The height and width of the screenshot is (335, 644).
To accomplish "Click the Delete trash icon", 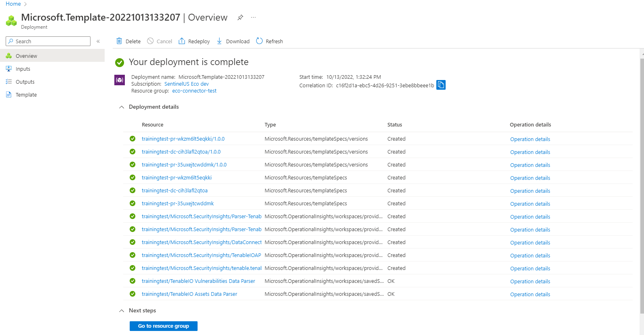I will tap(119, 41).
